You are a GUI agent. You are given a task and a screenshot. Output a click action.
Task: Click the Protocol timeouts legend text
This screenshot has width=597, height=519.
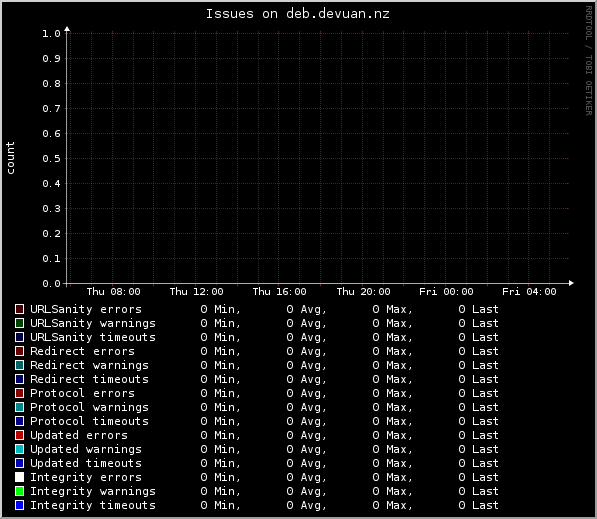coord(89,421)
